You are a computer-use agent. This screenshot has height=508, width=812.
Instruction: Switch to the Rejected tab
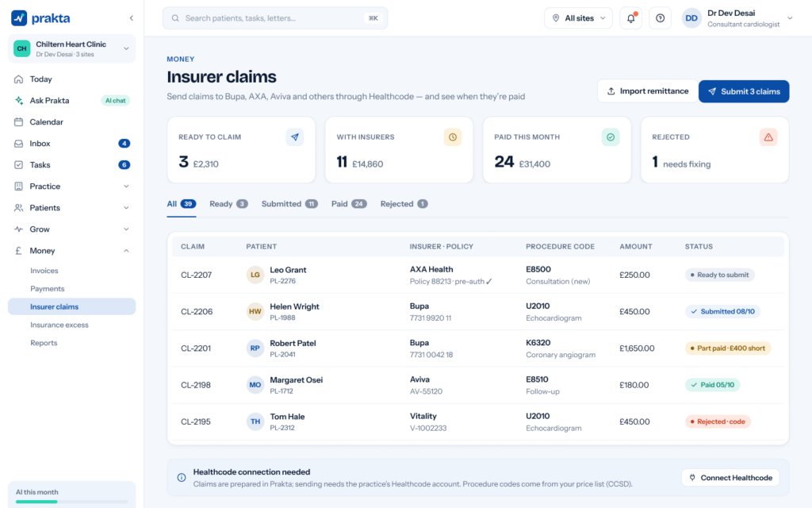click(404, 204)
